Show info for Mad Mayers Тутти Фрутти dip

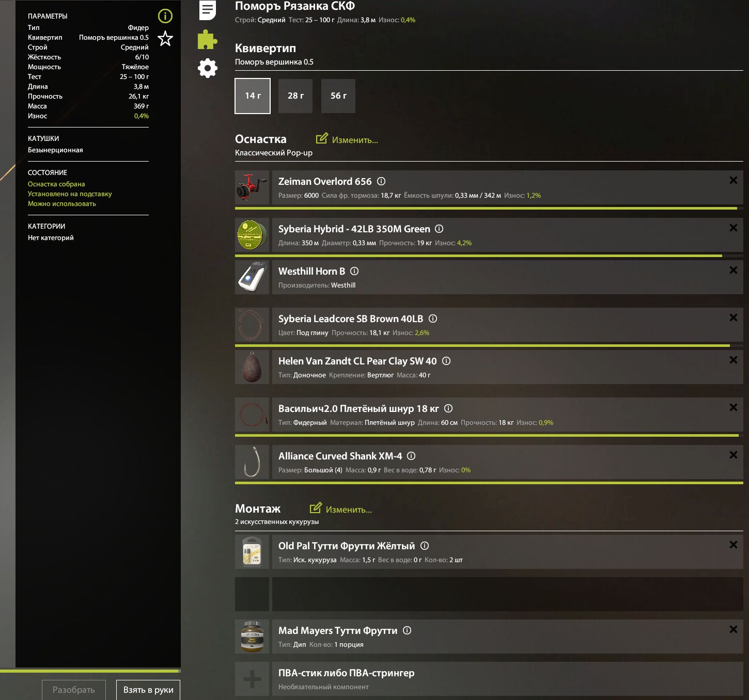pyautogui.click(x=407, y=630)
